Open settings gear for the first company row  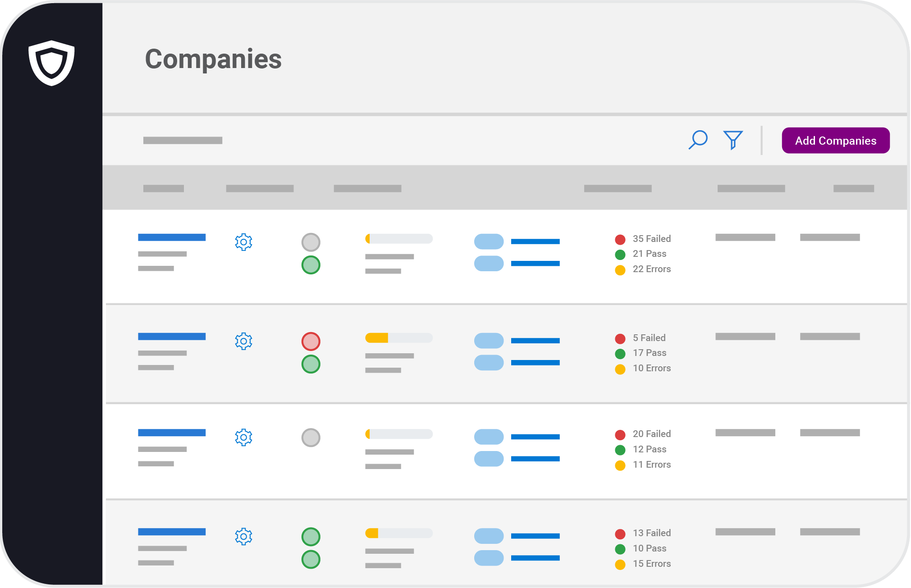coord(243,242)
